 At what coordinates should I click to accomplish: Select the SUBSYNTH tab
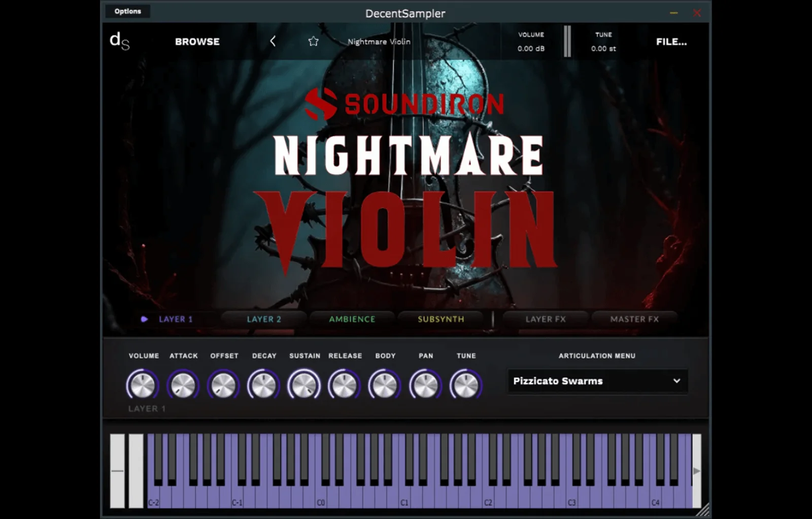441,319
